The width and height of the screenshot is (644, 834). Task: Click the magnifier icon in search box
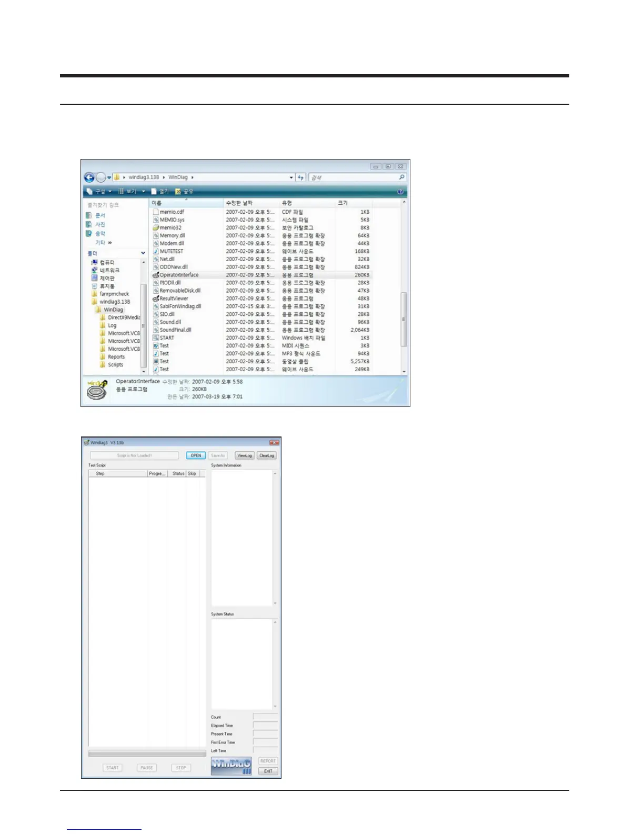click(x=401, y=177)
